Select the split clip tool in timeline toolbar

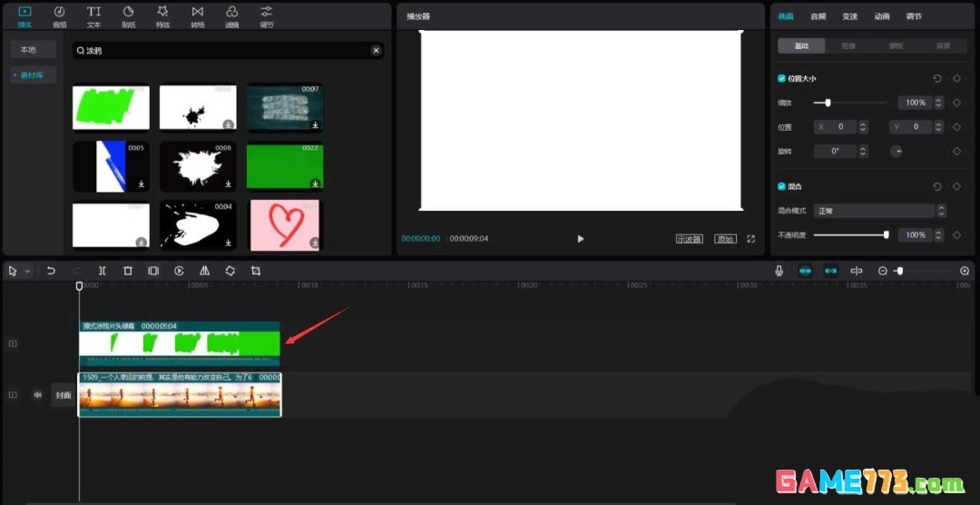pyautogui.click(x=103, y=271)
